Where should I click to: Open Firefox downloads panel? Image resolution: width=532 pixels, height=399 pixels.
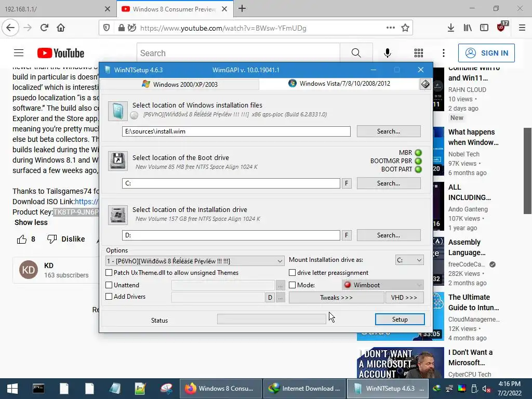click(451, 28)
